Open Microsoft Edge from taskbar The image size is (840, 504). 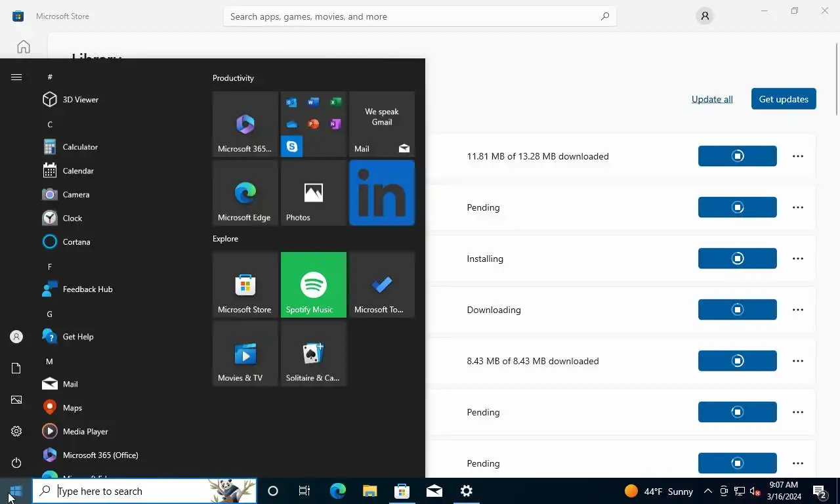click(x=338, y=491)
